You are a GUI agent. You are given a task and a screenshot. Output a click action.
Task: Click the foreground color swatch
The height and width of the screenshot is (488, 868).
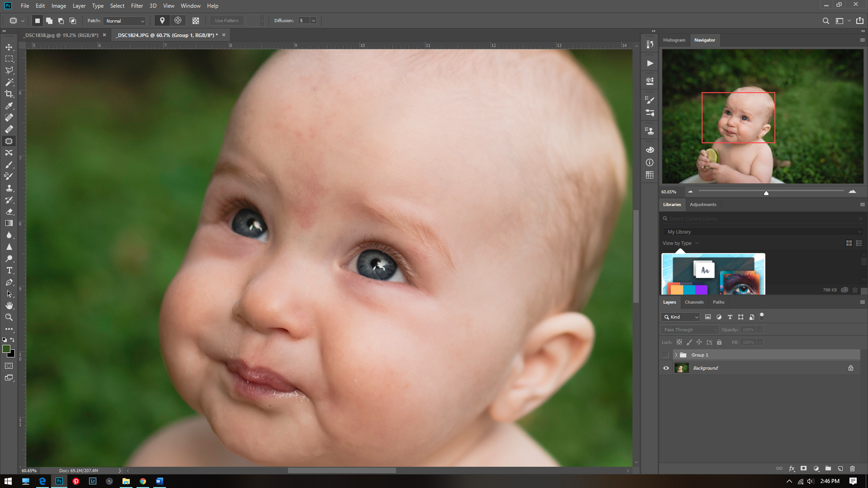point(6,348)
